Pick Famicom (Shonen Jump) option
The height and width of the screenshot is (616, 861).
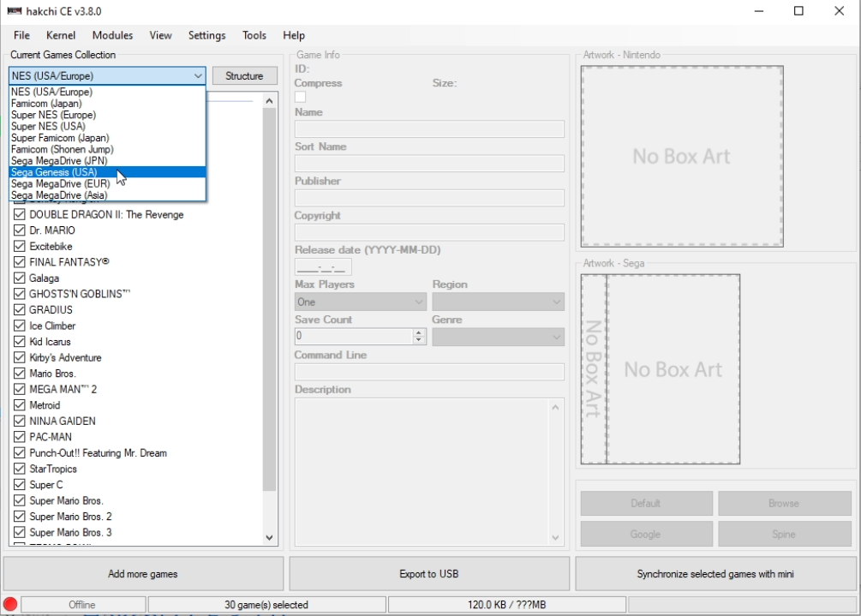108,149
